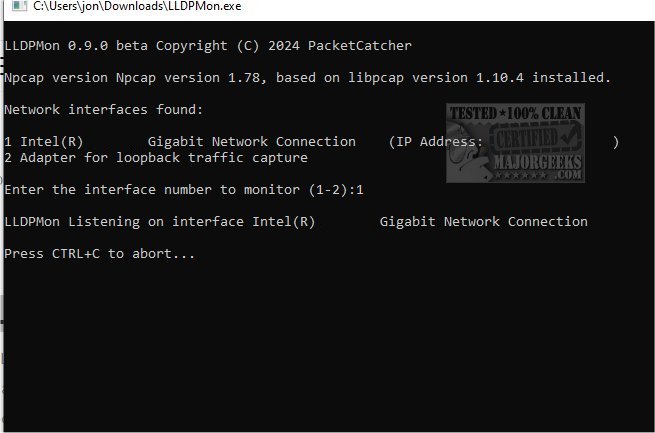Click the LLDPMon Listening on interface line
The height and width of the screenshot is (433, 655).
pyautogui.click(x=122, y=222)
